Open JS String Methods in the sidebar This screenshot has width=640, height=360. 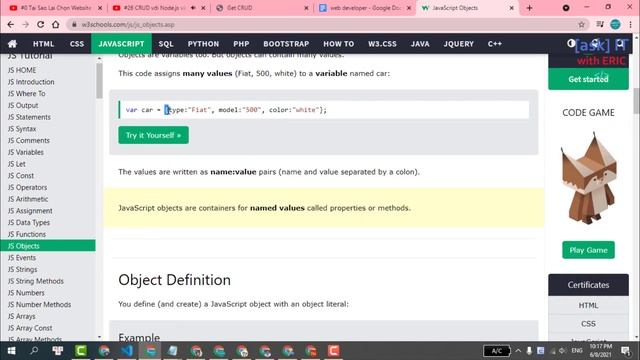pos(36,281)
